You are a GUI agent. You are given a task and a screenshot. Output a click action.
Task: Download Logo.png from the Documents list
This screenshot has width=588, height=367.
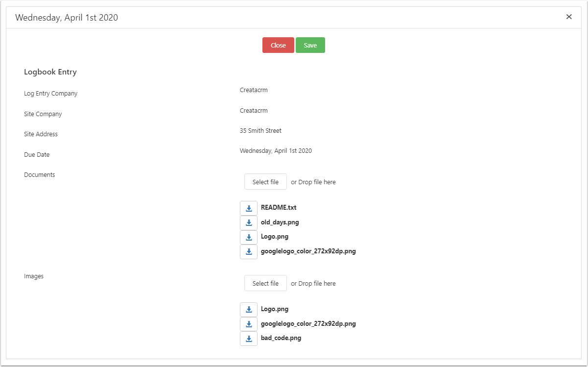(249, 238)
